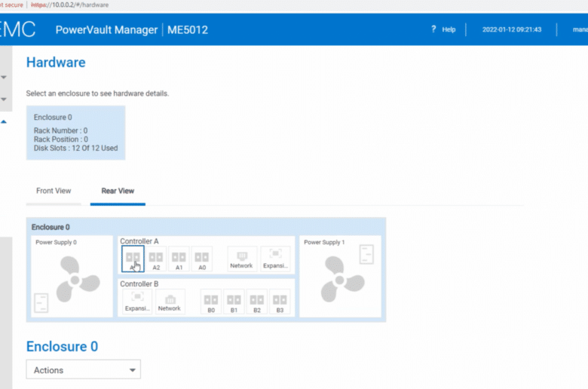
Task: Select Controller A port A1 icon
Action: (x=179, y=259)
